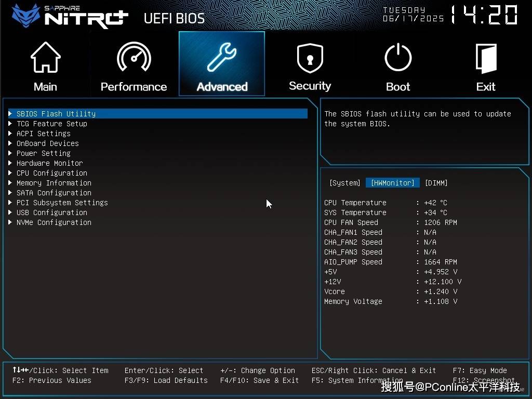Open the NVMe Configuration entry
The image size is (532, 399).
click(x=54, y=222)
